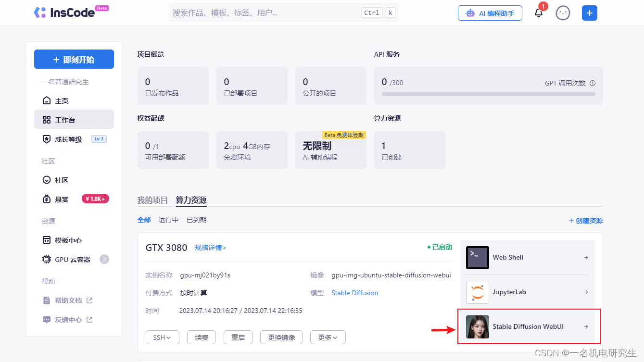Click the 反馈中心 chat icon

(47, 319)
